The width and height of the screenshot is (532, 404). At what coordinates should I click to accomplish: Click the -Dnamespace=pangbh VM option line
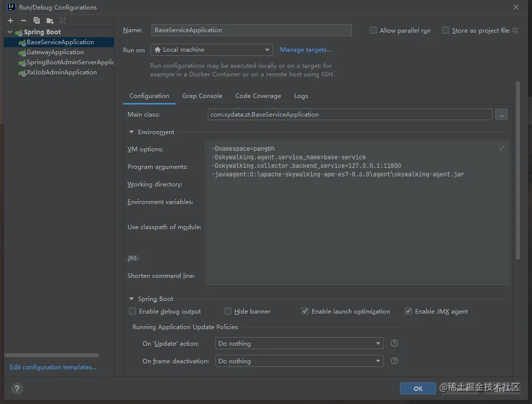[243, 148]
